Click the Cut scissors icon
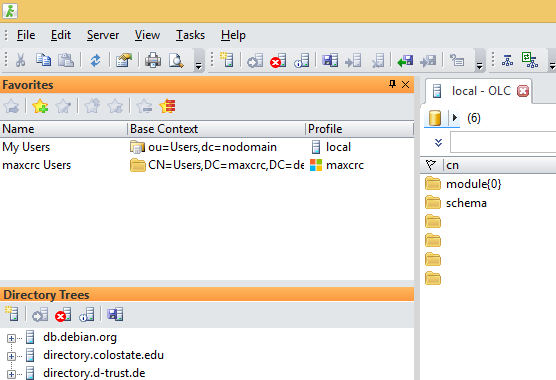 (x=21, y=60)
